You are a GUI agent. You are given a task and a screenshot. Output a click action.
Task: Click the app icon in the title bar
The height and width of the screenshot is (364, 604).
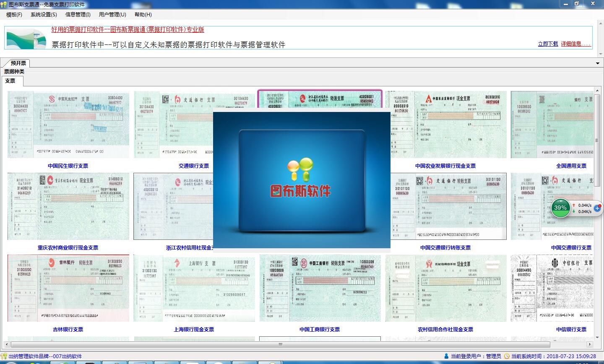[x=4, y=4]
